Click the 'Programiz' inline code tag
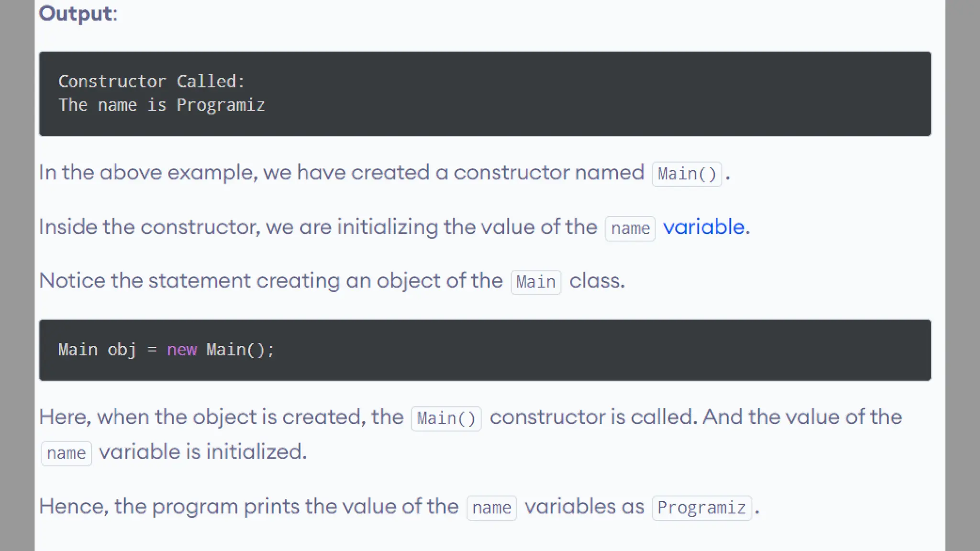980x551 pixels. pos(702,507)
